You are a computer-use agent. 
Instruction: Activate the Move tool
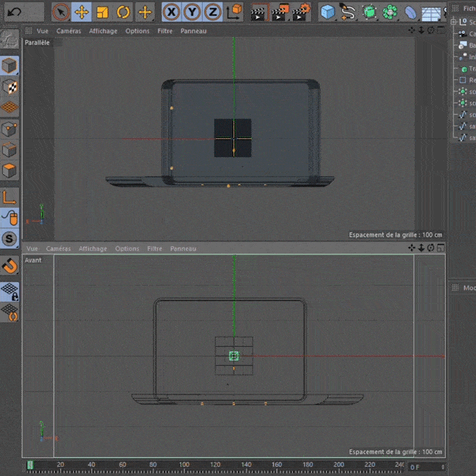point(82,12)
